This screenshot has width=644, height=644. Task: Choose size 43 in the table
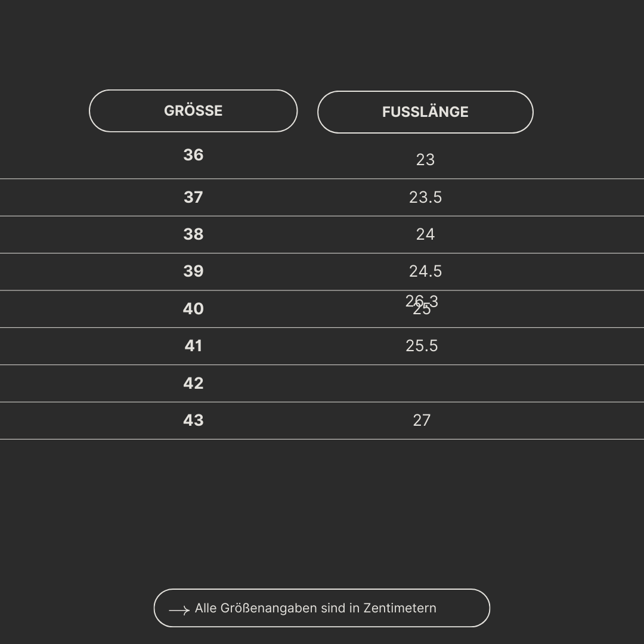pos(193,420)
